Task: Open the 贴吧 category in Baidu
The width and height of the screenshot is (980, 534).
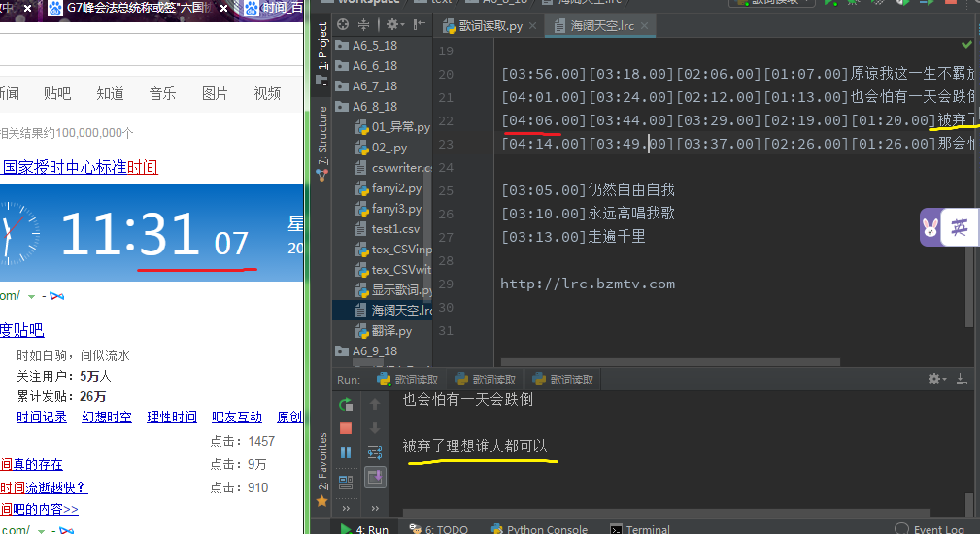Action: [x=57, y=93]
